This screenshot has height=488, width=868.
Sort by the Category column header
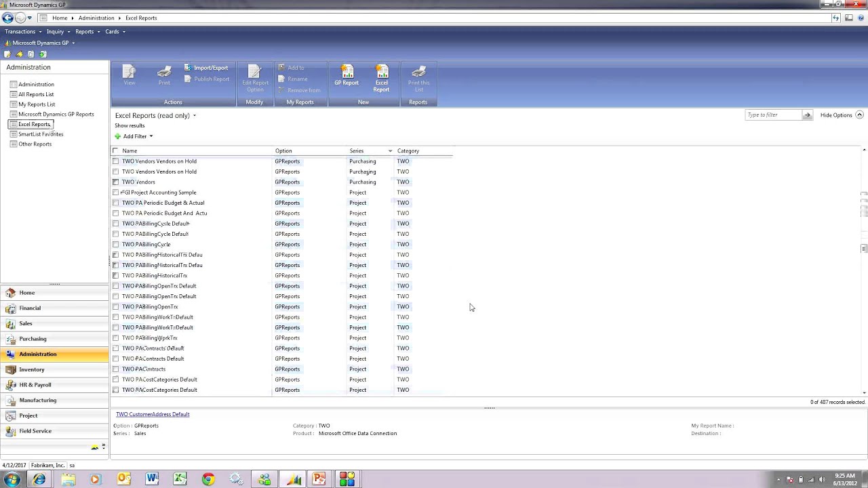pos(408,150)
